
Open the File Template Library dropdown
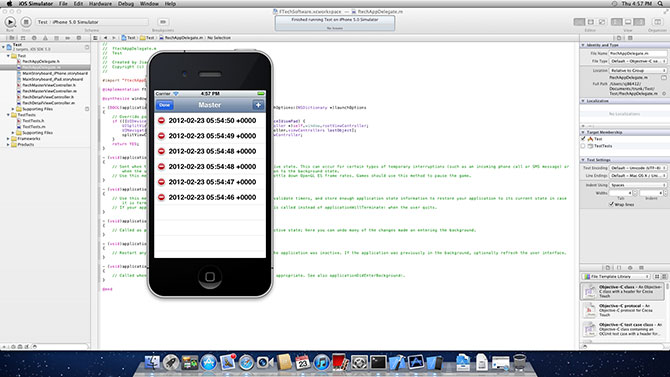coord(616,277)
